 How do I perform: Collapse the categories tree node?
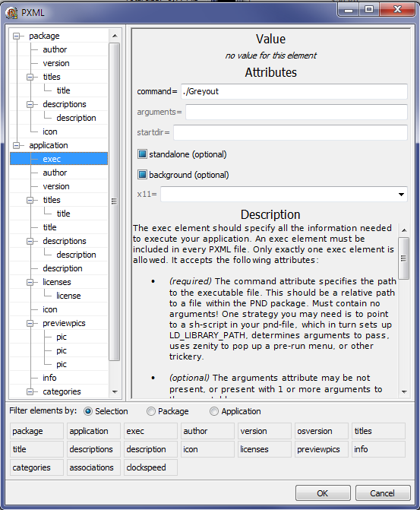point(30,391)
